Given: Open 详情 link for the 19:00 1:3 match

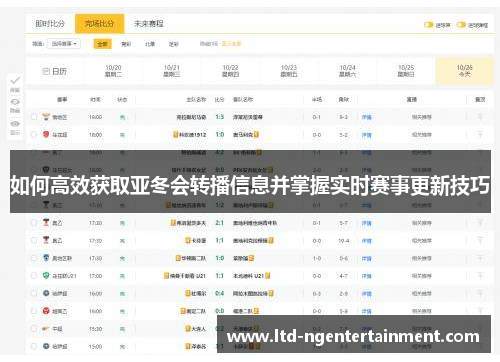Looking at the screenshot, I should click(x=367, y=117).
